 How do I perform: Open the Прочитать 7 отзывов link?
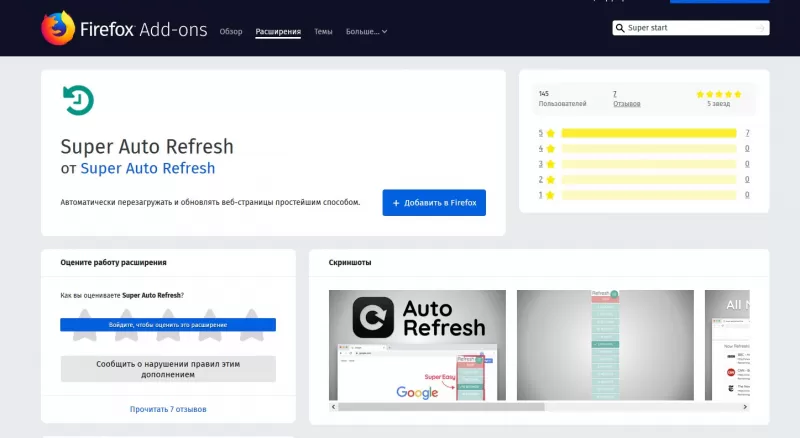[168, 409]
